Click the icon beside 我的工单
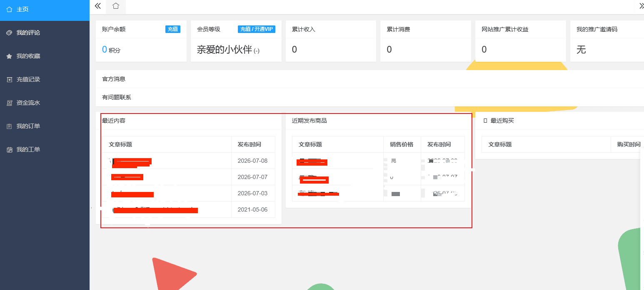Screen dimensions: 644x290 point(9,149)
